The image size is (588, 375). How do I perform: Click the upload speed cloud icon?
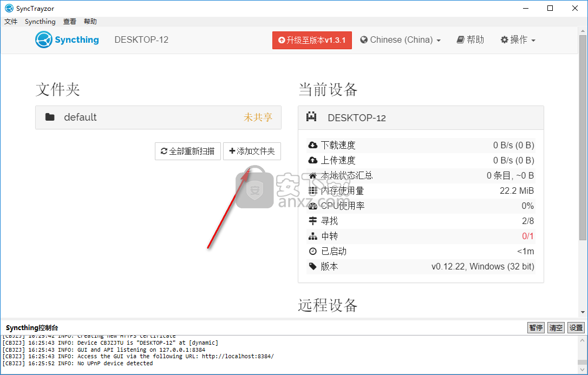point(313,160)
